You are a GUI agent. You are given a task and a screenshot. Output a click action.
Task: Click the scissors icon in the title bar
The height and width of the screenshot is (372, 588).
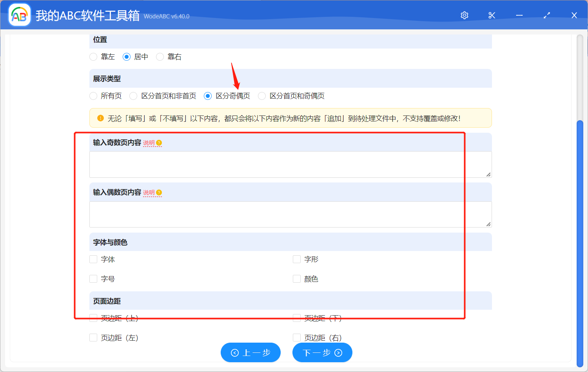[492, 15]
